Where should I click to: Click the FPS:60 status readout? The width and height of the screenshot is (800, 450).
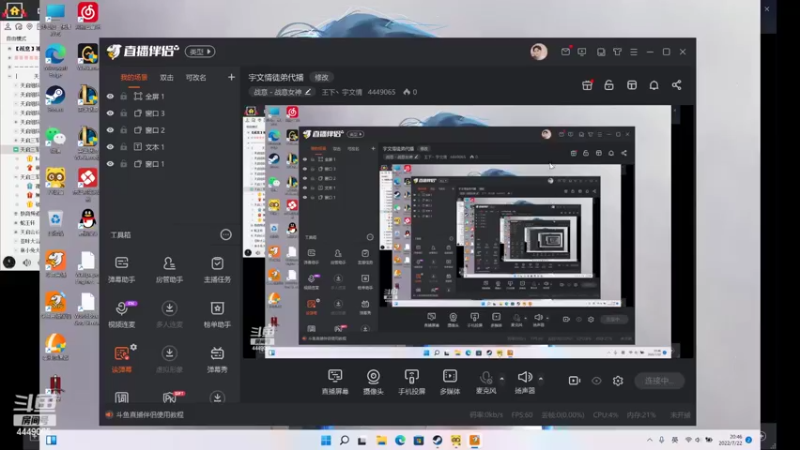pyautogui.click(x=522, y=415)
